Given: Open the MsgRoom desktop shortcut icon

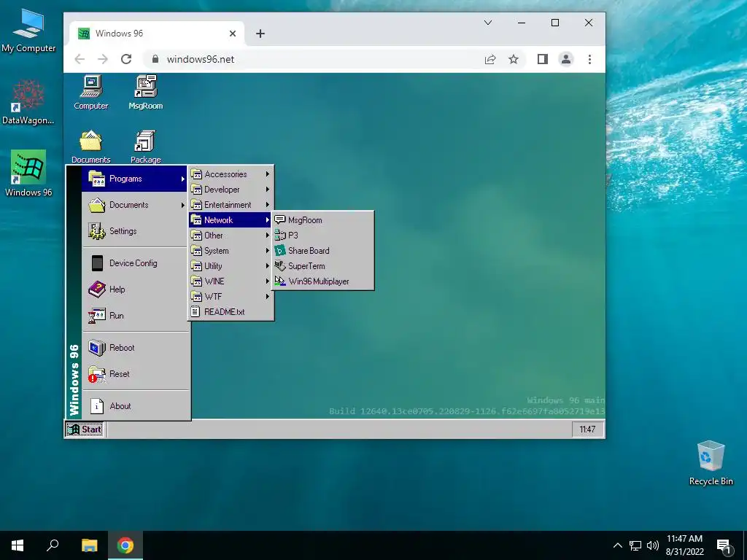Looking at the screenshot, I should (146, 92).
